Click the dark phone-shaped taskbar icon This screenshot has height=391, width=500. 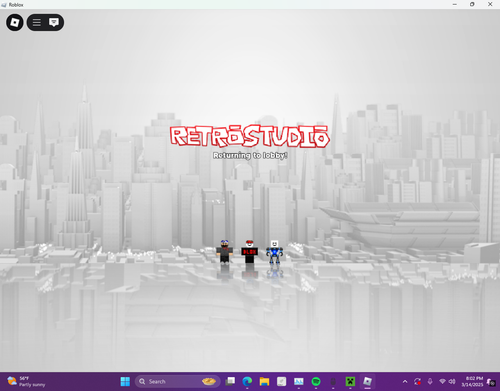tap(333, 381)
